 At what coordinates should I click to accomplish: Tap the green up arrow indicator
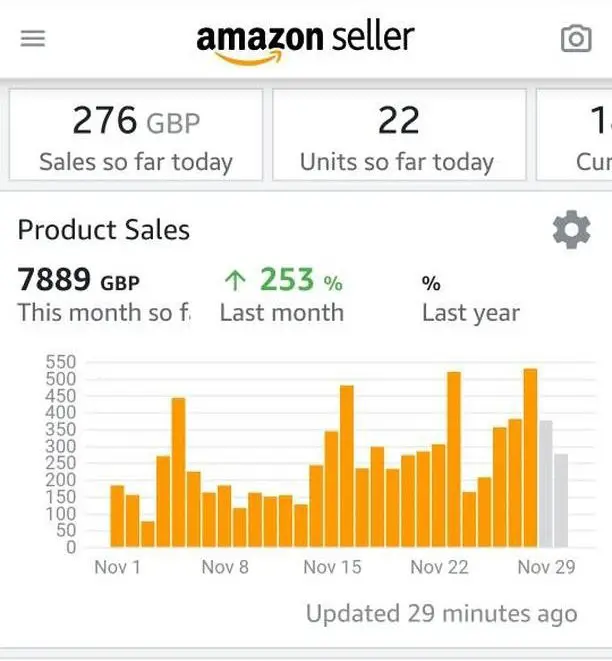point(235,281)
